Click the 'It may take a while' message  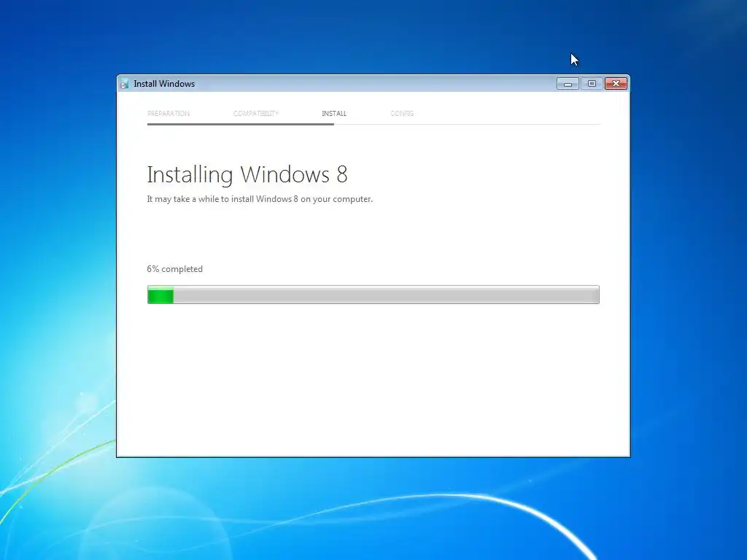(260, 199)
